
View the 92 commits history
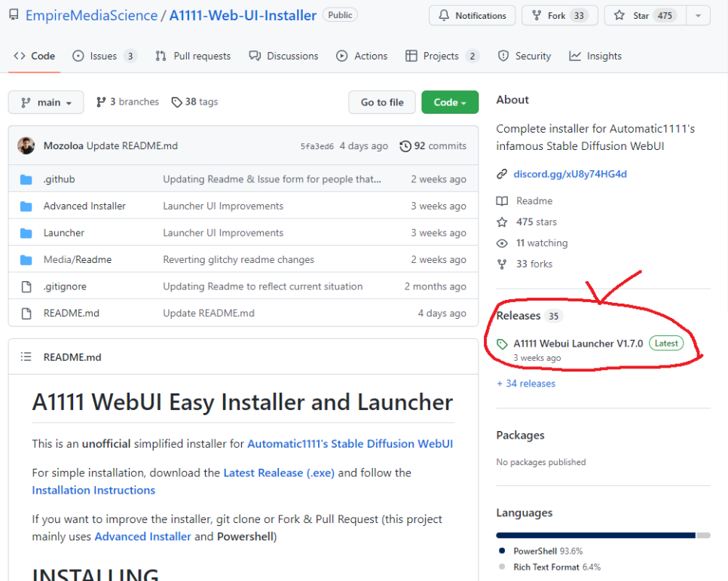pos(433,146)
